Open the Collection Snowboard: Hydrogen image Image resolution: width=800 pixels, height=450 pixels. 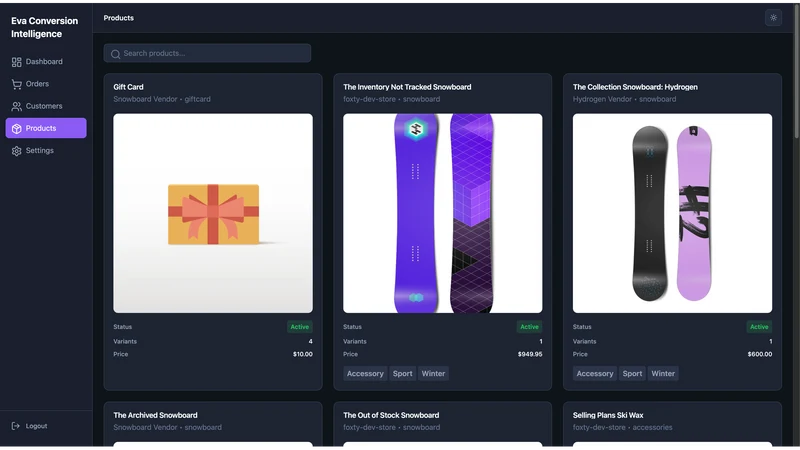[x=672, y=213]
